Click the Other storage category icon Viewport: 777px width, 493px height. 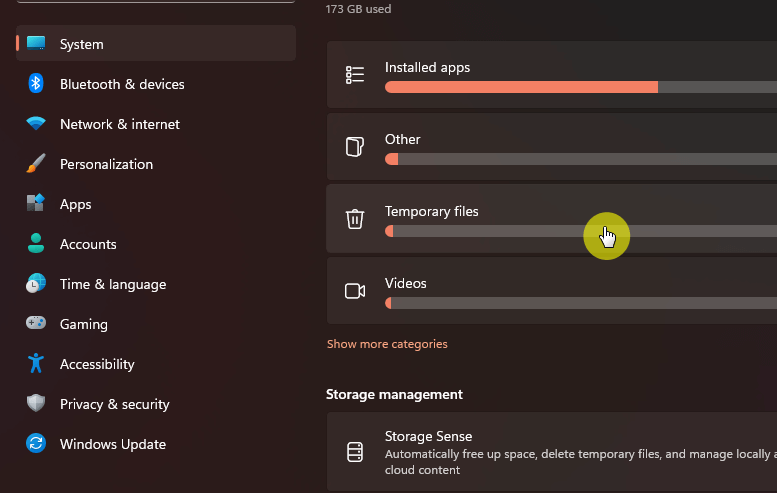pyautogui.click(x=355, y=147)
